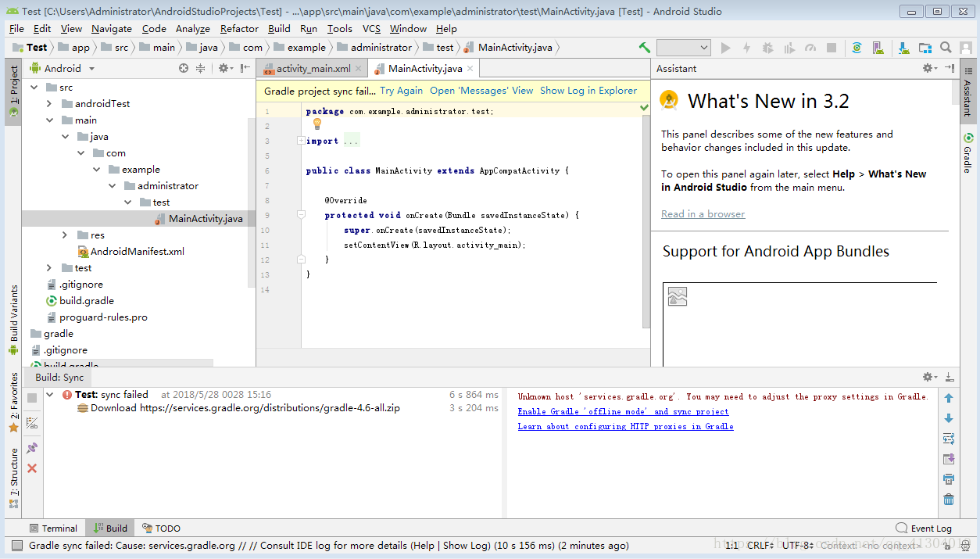Open the SDK Manager download icon
The height and width of the screenshot is (559, 980).
904,48
